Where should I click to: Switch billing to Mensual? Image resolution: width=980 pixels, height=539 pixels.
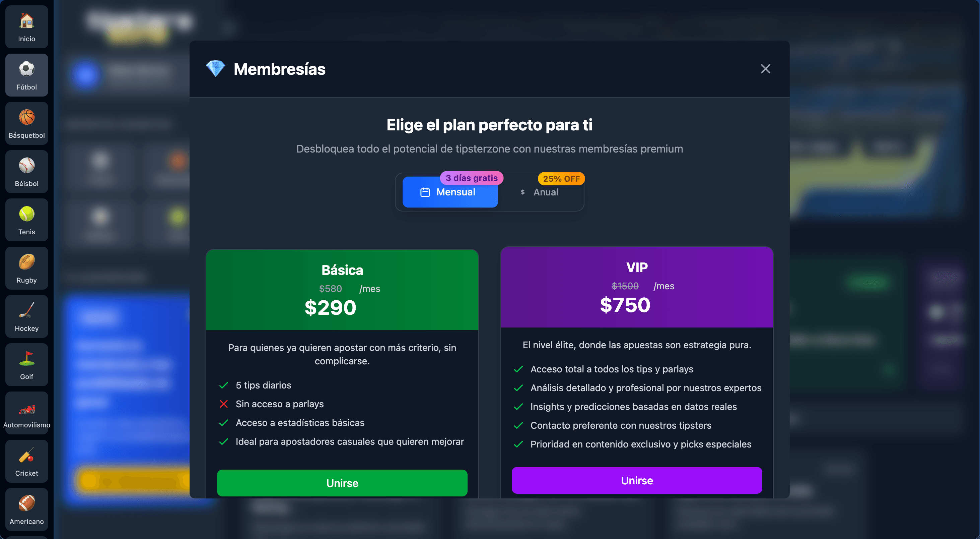(450, 192)
